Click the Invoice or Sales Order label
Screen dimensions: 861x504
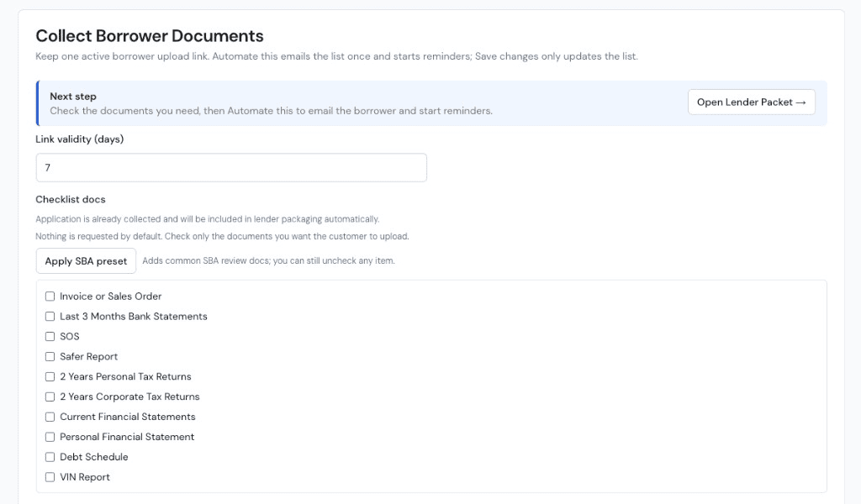(110, 297)
